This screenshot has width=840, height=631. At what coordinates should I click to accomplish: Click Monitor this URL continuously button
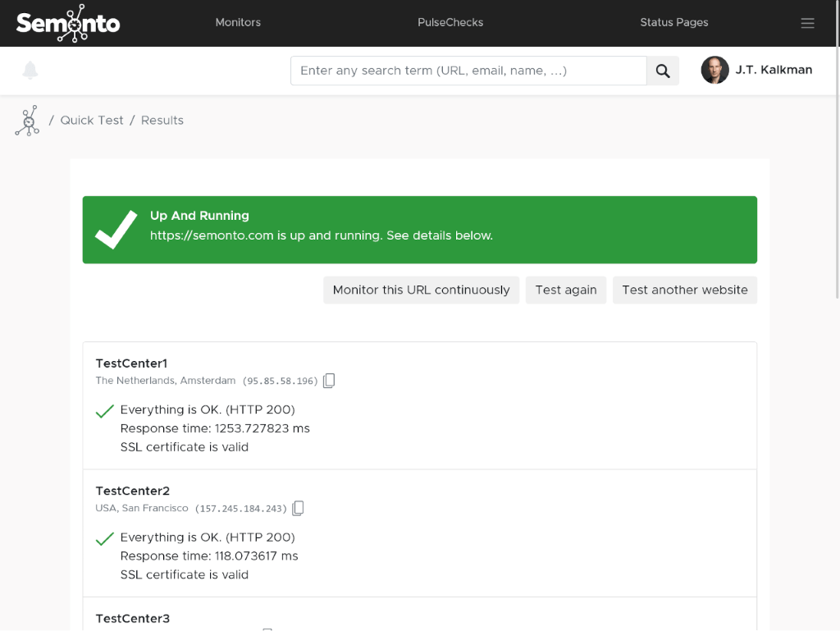(x=421, y=290)
